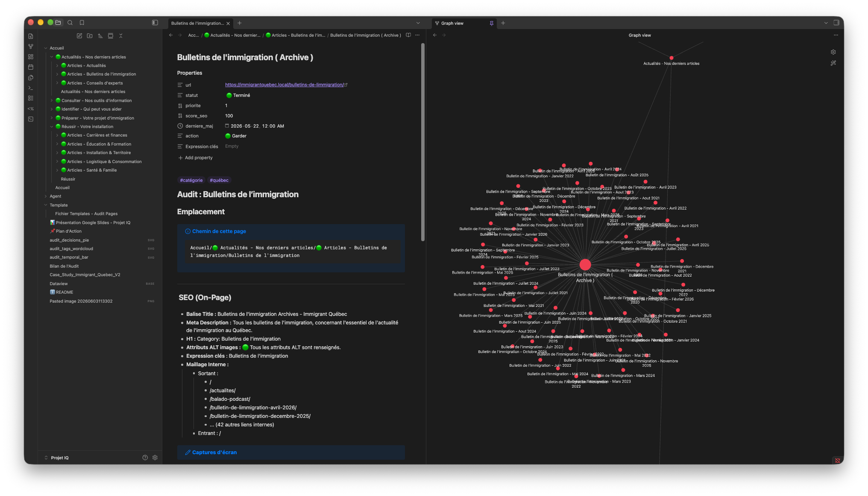Open the Search panel icon
This screenshot has width=868, height=496.
70,23
